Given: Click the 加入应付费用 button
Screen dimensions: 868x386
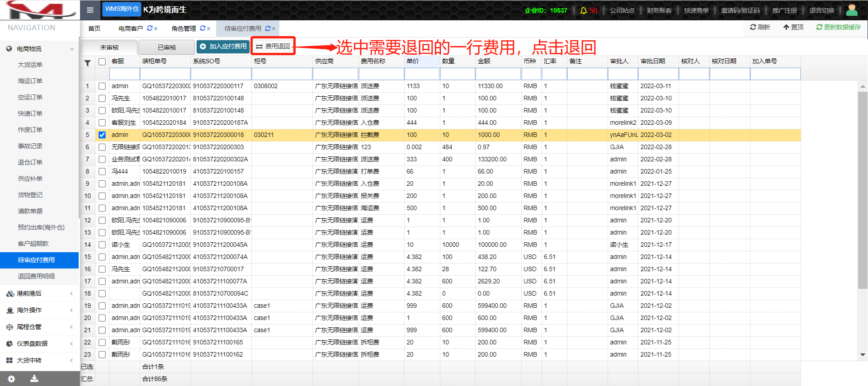Looking at the screenshot, I should click(223, 46).
